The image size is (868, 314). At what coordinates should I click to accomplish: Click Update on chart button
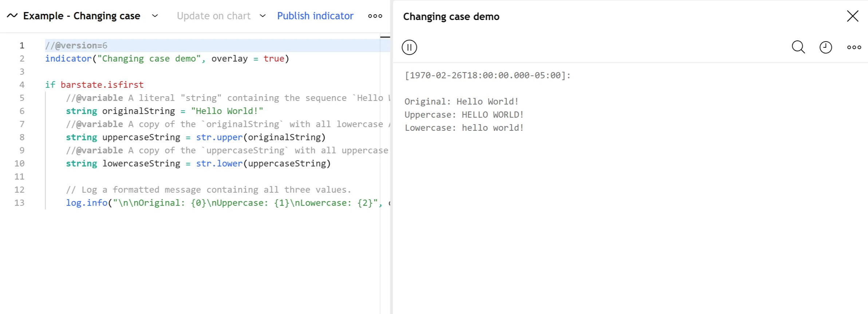[x=214, y=16]
